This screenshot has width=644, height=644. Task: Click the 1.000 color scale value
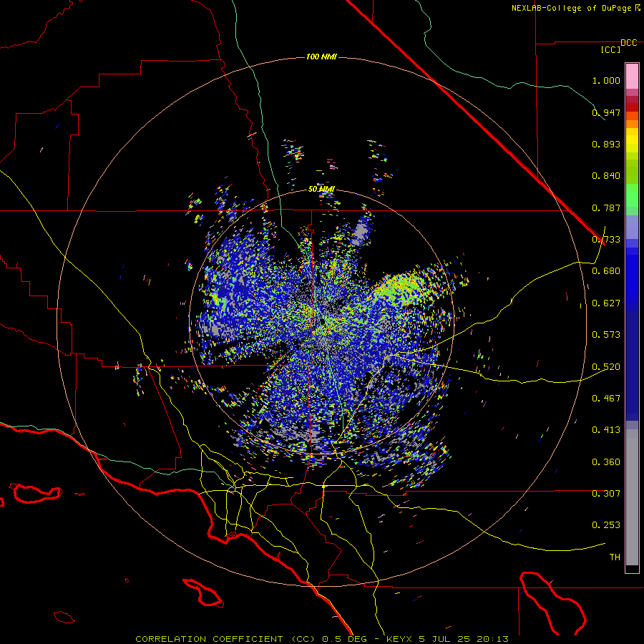coord(606,80)
